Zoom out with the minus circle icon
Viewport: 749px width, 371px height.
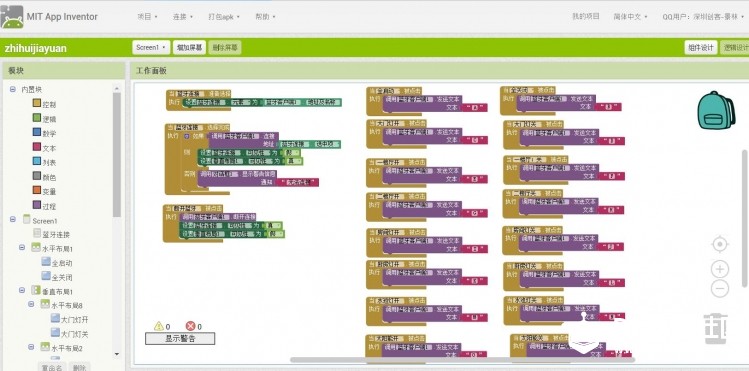click(719, 288)
